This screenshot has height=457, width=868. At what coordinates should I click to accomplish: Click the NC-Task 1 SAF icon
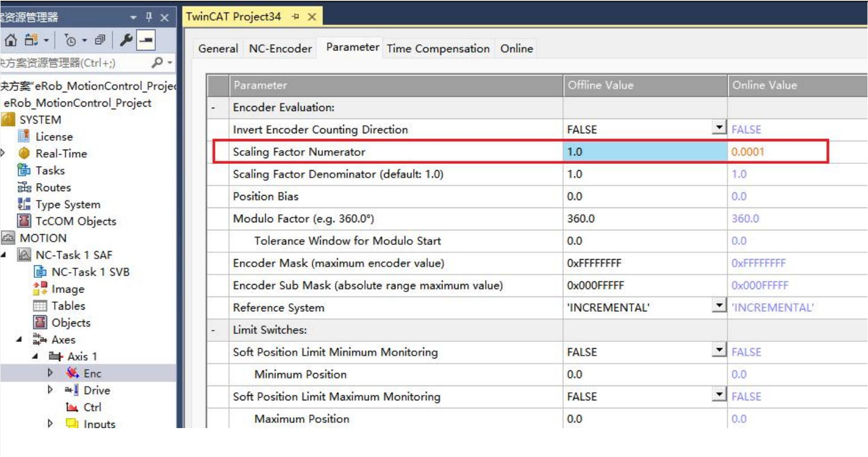click(24, 255)
